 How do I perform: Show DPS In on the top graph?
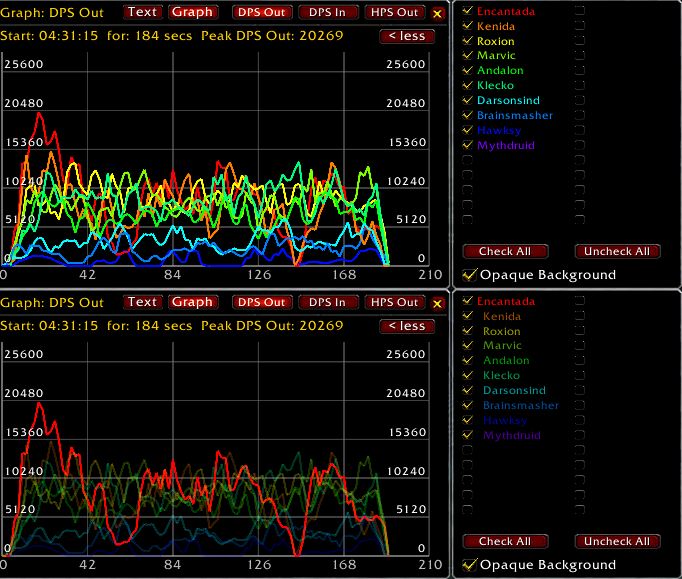(327, 12)
